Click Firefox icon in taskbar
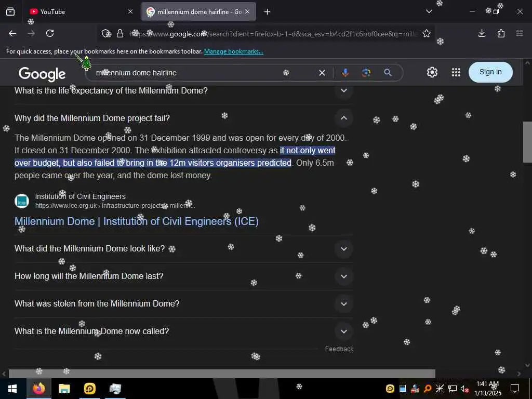The image size is (532, 399). [38, 389]
